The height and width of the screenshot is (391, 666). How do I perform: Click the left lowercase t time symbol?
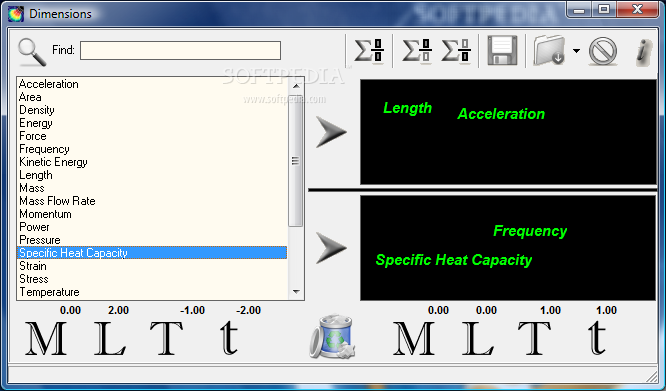pyautogui.click(x=229, y=338)
